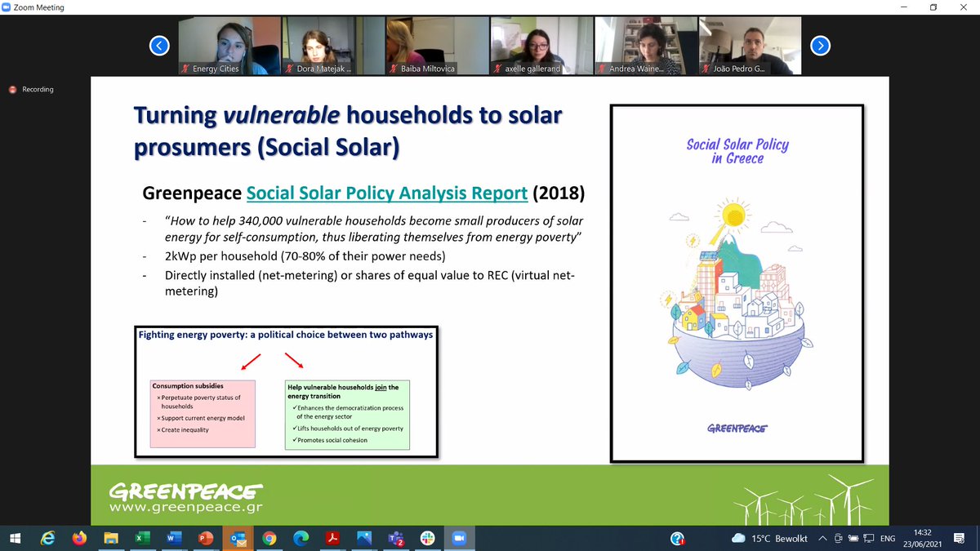This screenshot has width=980, height=551.
Task: Launch Firefox from taskbar
Action: [x=79, y=539]
